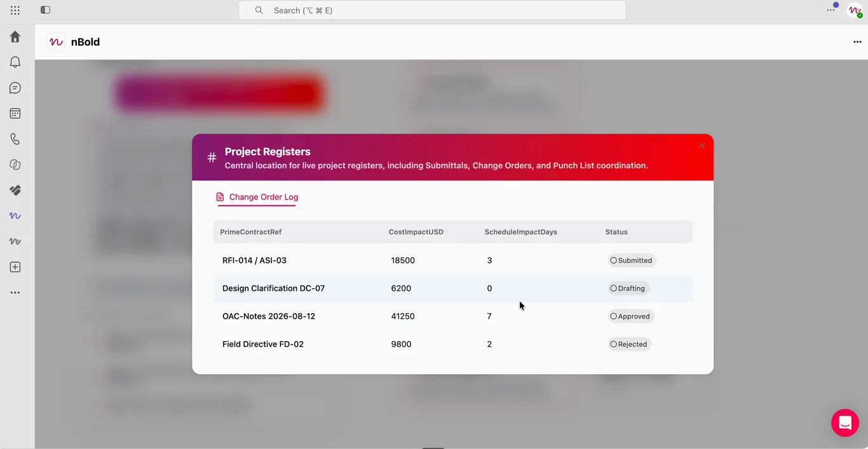
Task: Switch to Change Order Log tab
Action: pyautogui.click(x=258, y=197)
